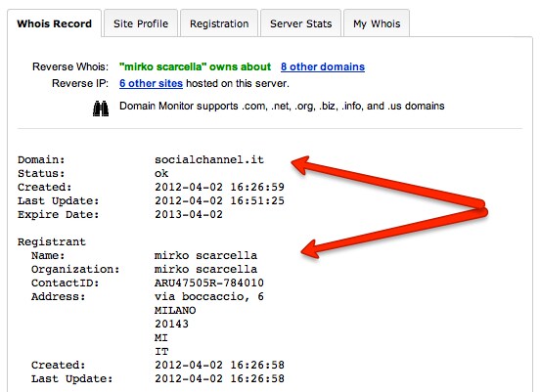Click the Reverse Whois label
The width and height of the screenshot is (540, 392).
click(70, 66)
